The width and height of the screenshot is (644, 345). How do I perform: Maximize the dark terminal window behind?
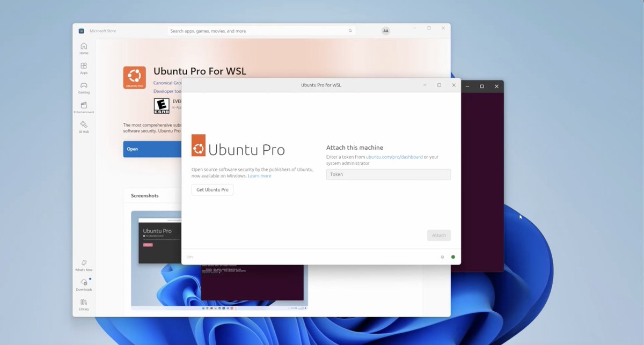[x=482, y=86]
